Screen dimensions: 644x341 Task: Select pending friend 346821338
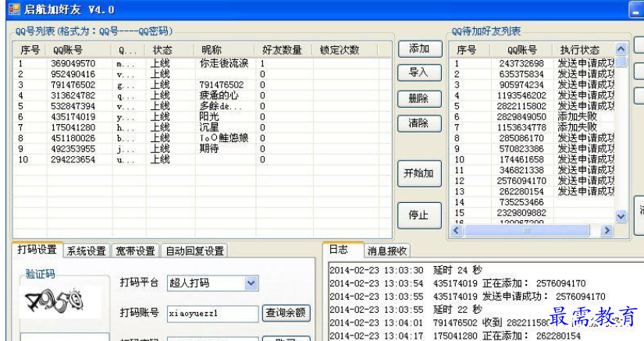point(532,170)
